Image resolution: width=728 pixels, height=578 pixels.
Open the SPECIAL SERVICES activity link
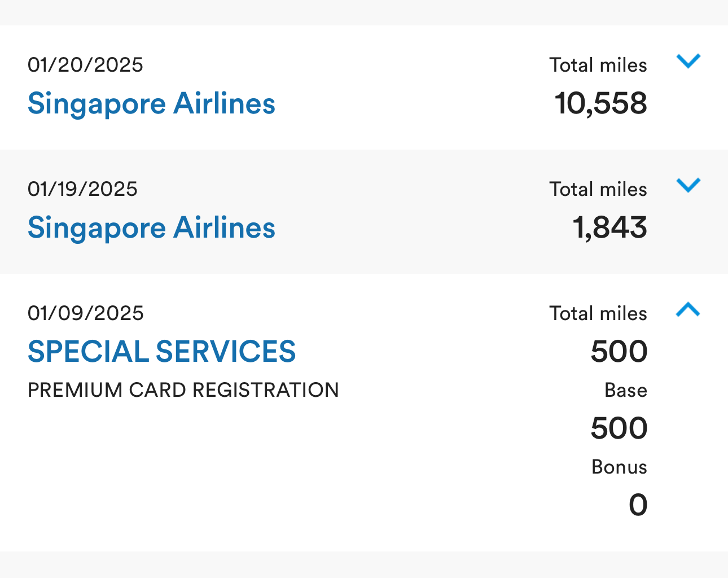(x=161, y=352)
